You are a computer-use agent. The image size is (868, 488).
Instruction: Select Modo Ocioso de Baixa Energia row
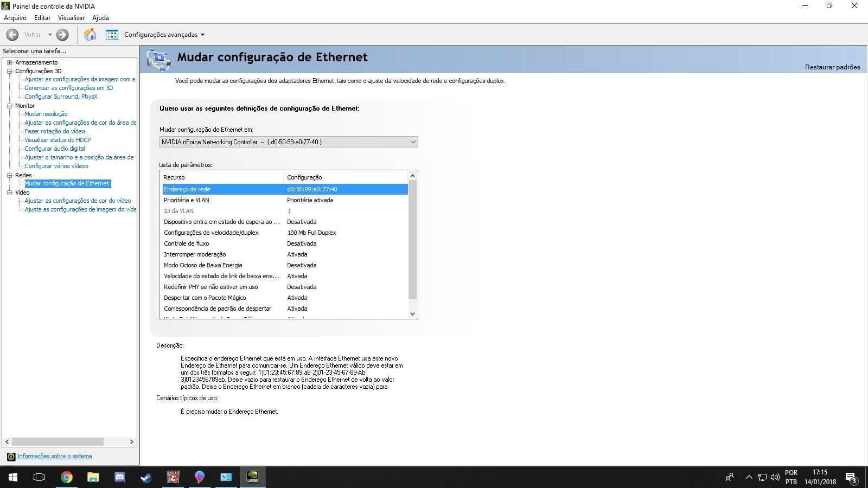tap(285, 265)
